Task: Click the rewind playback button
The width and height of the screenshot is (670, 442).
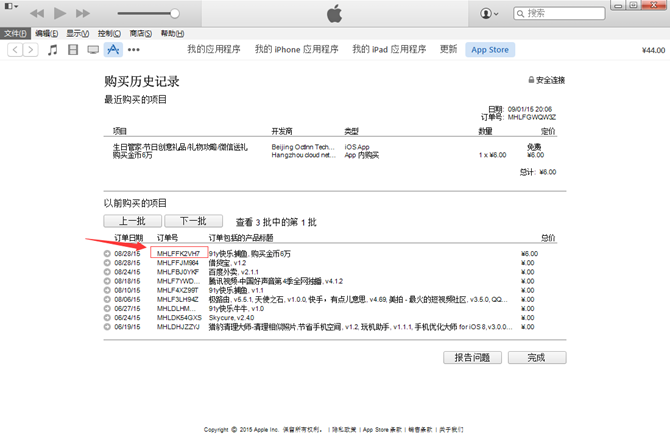Action: pos(37,14)
